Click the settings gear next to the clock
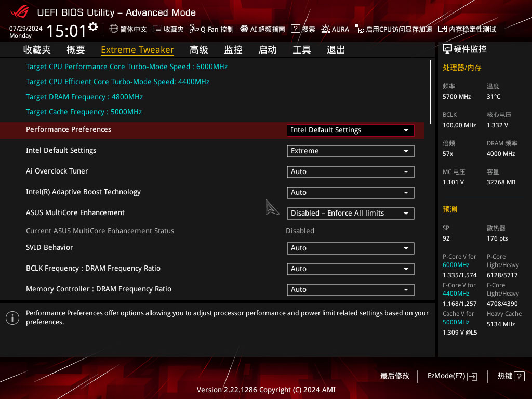The height and width of the screenshot is (399, 532). 93,27
